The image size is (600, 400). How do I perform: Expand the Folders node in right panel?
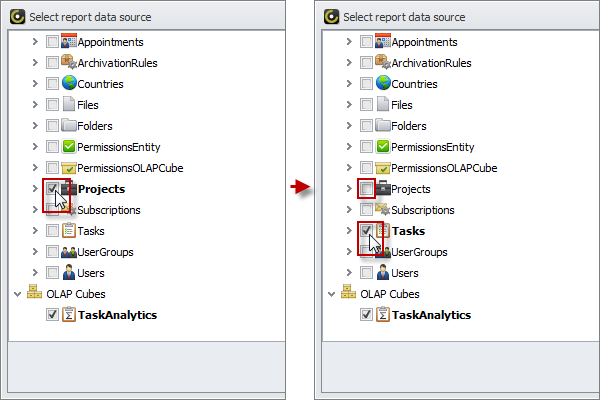pos(348,126)
